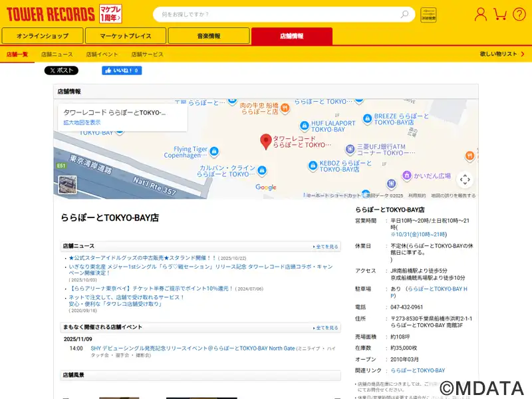This screenshot has width=532, height=399.
Task: Click the magnifier search icon
Action: click(x=404, y=14)
